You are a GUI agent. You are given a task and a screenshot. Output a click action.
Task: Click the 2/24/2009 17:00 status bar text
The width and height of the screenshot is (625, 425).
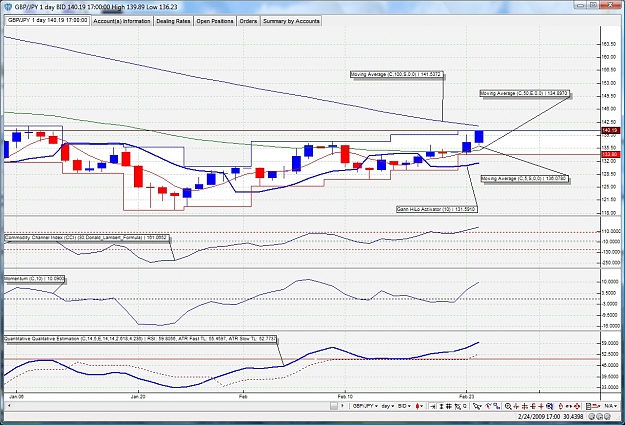click(539, 417)
